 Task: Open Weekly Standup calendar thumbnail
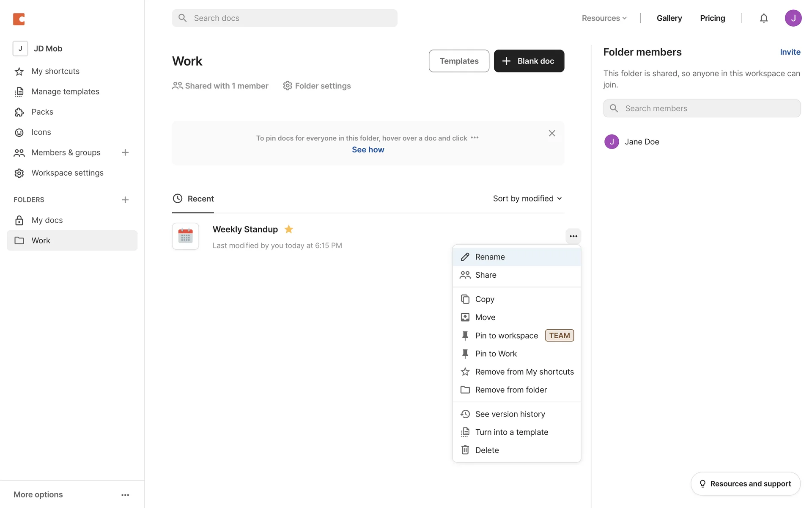tap(185, 236)
